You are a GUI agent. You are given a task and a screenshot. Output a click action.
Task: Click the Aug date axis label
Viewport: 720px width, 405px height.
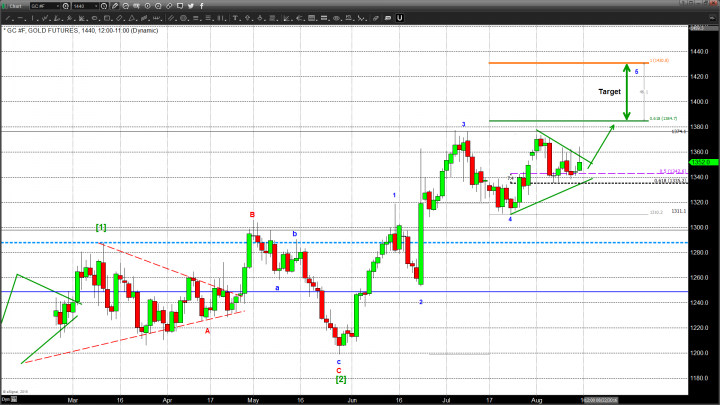tap(536, 400)
